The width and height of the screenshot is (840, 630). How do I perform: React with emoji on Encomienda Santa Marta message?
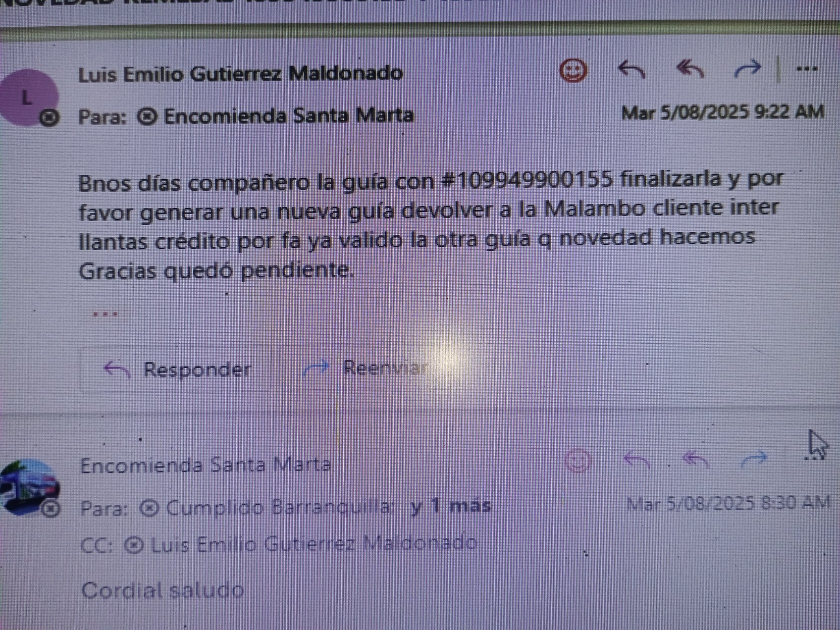578,460
